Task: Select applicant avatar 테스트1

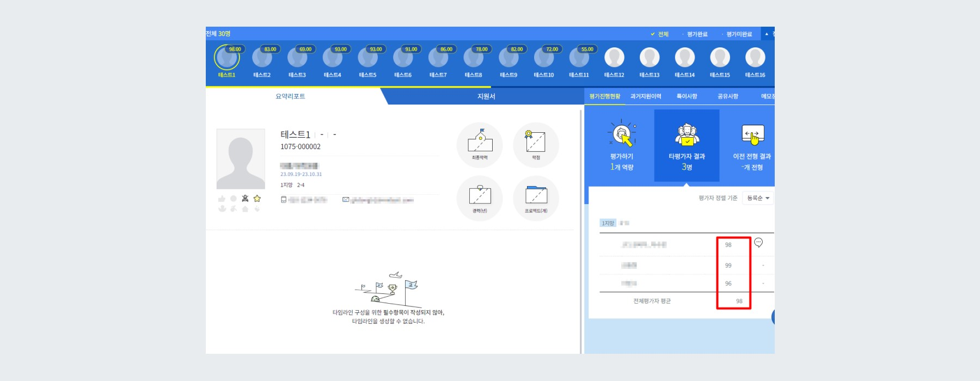Action: pos(226,58)
